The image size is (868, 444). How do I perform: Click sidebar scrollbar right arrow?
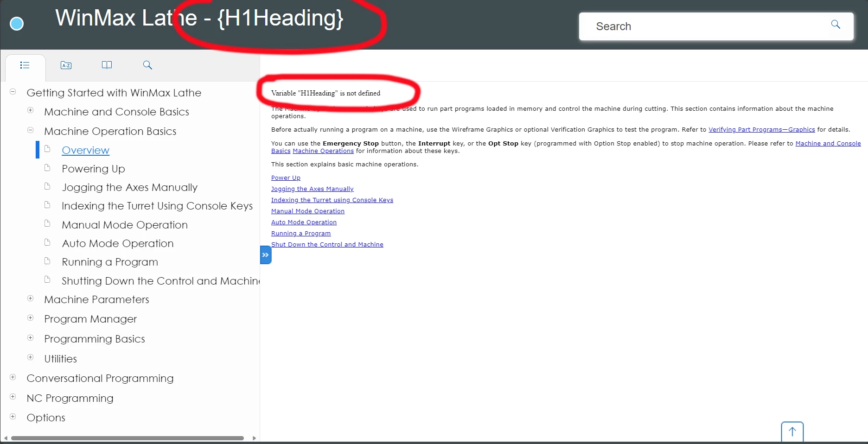(x=254, y=438)
